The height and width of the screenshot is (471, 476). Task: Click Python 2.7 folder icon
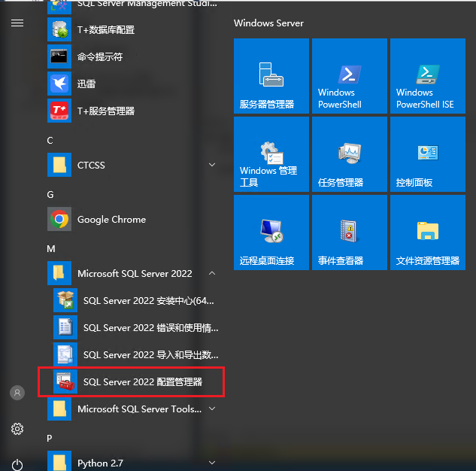(59, 461)
